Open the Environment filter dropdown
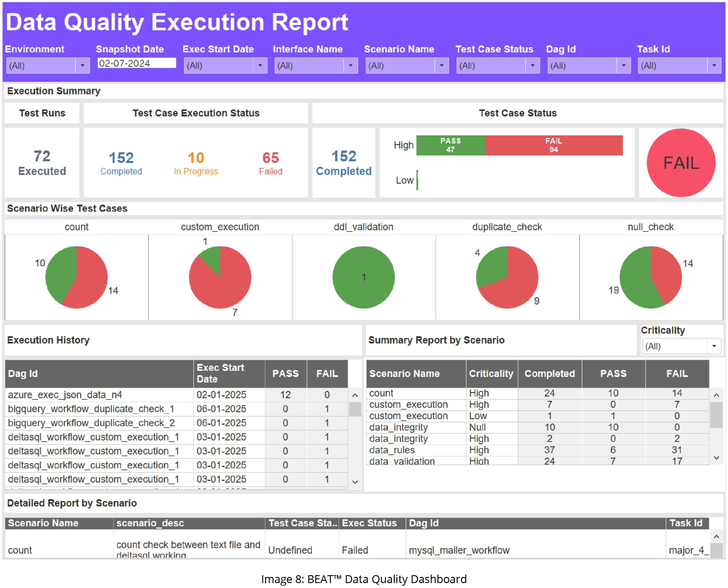 tap(82, 66)
